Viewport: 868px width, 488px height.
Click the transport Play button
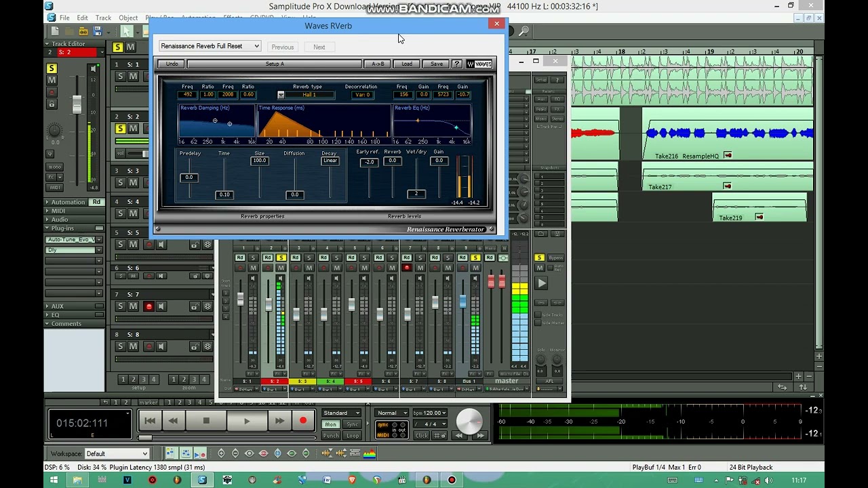[247, 422]
